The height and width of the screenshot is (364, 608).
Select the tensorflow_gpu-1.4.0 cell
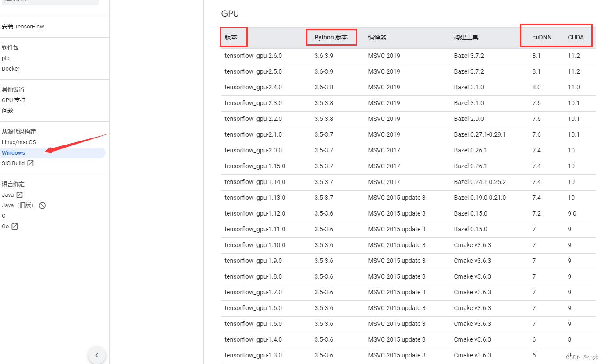253,339
